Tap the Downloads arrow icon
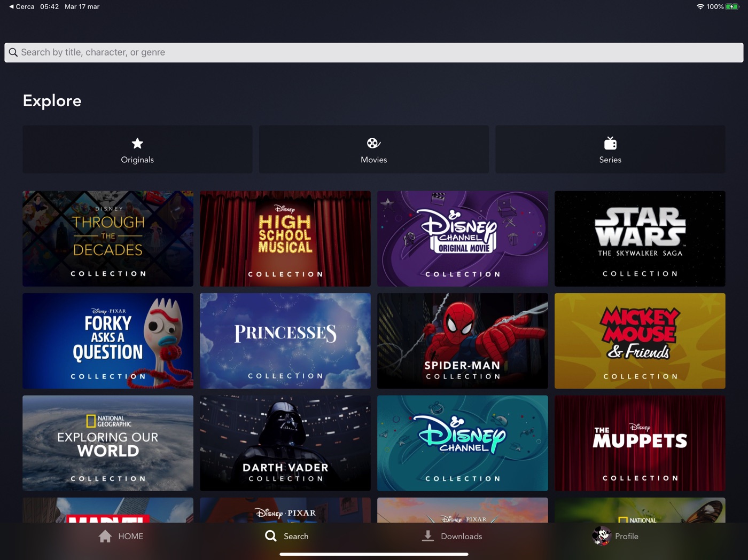 click(427, 536)
